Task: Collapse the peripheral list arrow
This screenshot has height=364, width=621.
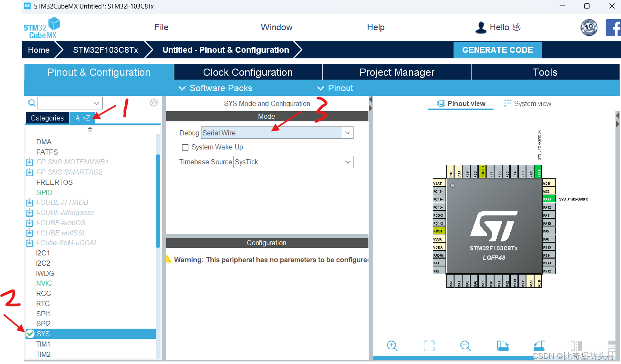Action: 90,129
